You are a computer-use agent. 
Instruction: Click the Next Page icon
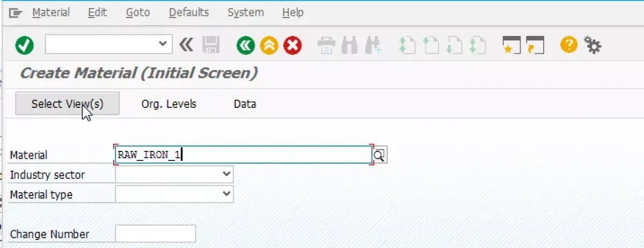click(455, 45)
